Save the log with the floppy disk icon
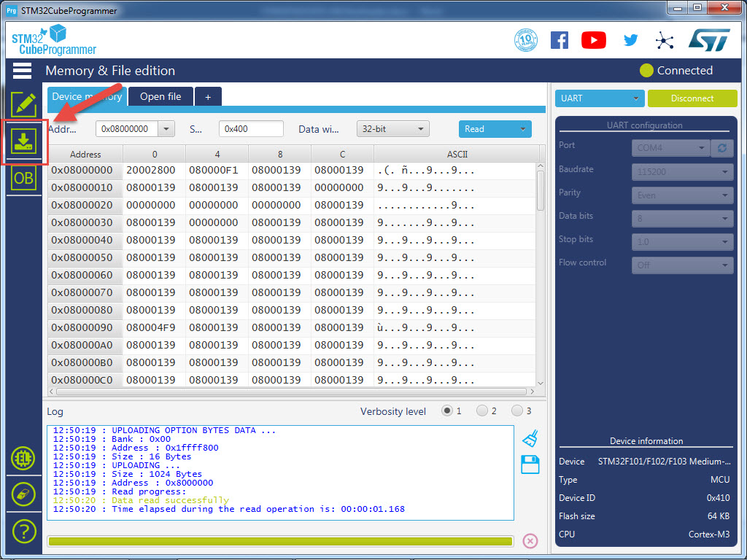 coord(530,464)
